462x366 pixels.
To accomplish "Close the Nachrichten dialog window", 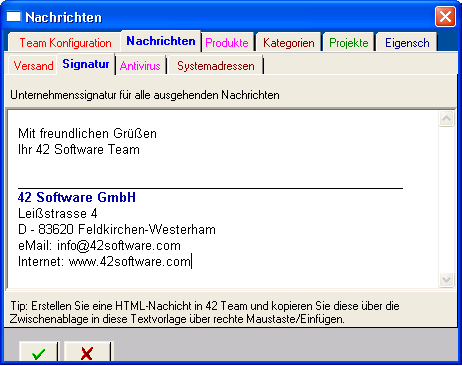I will 445,16.
